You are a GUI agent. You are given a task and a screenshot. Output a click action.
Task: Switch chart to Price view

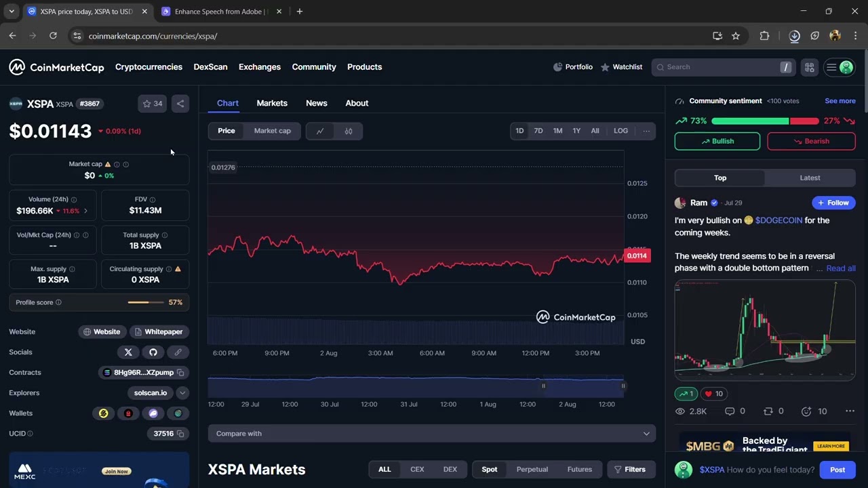pyautogui.click(x=226, y=131)
